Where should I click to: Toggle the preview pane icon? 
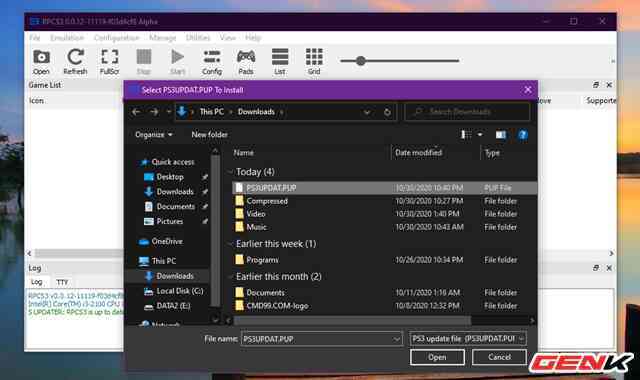tap(500, 135)
